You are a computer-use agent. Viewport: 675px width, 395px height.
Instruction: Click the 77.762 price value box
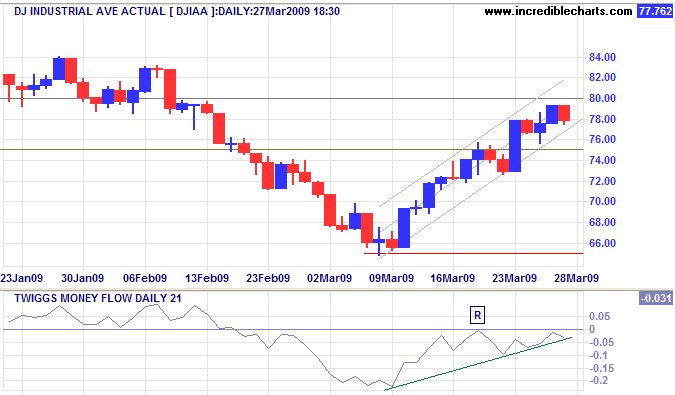655,11
